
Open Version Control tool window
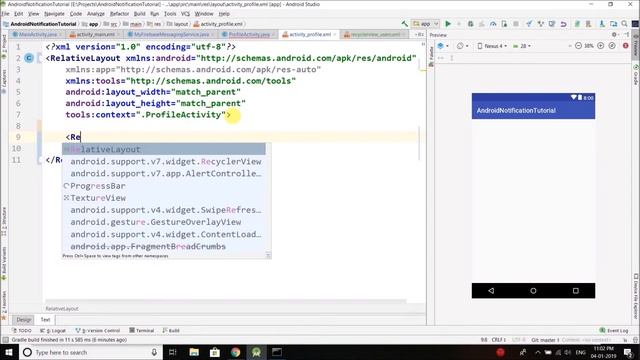98,331
